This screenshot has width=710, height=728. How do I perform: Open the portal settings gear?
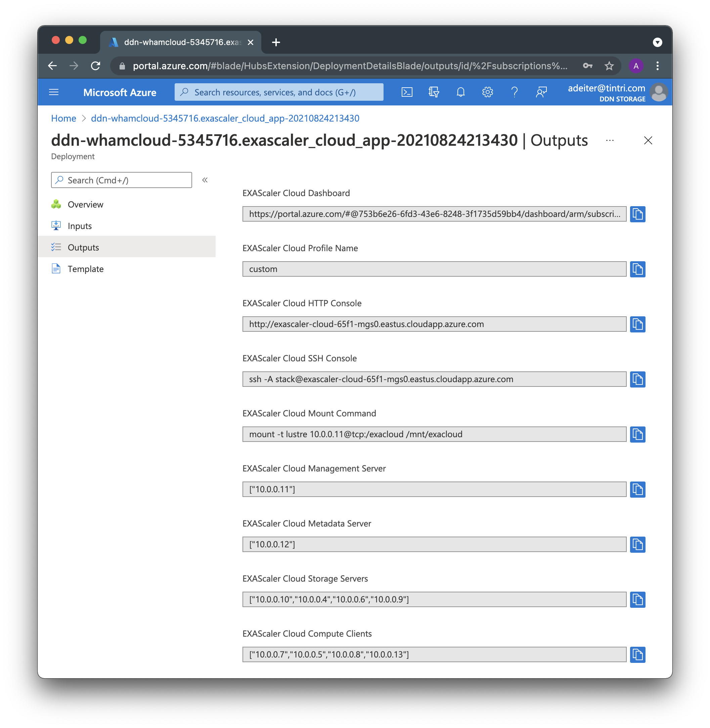click(x=487, y=92)
